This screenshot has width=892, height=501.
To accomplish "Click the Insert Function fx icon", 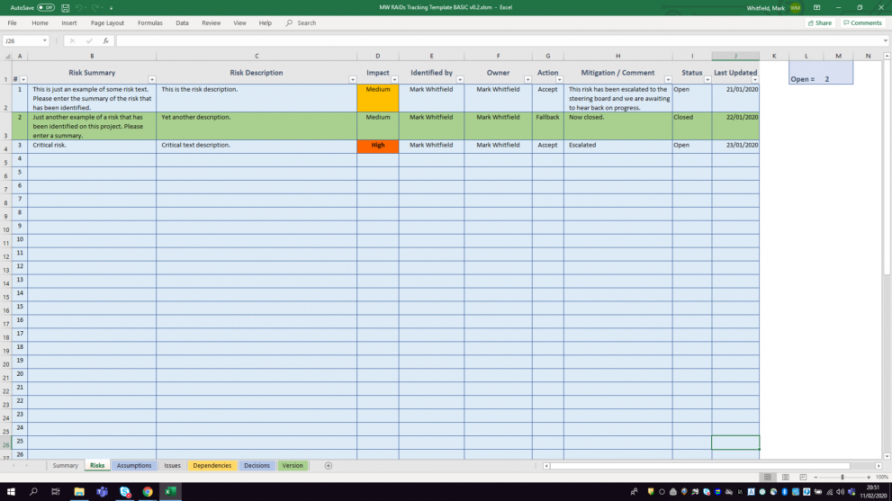I will click(x=105, y=41).
